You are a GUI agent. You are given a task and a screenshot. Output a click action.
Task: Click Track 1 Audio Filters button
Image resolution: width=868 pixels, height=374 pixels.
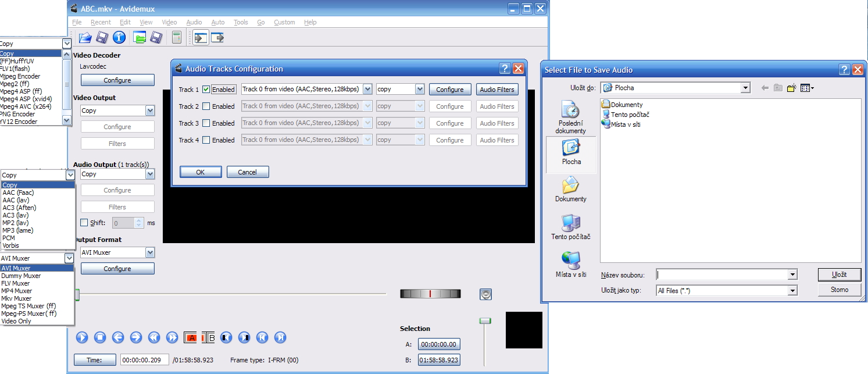497,90
